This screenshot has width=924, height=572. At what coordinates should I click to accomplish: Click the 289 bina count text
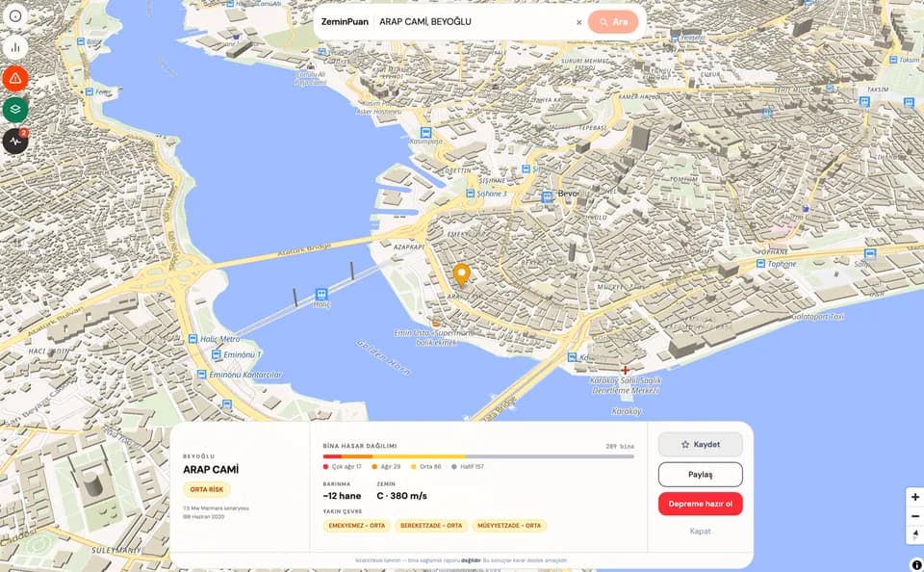coord(620,447)
